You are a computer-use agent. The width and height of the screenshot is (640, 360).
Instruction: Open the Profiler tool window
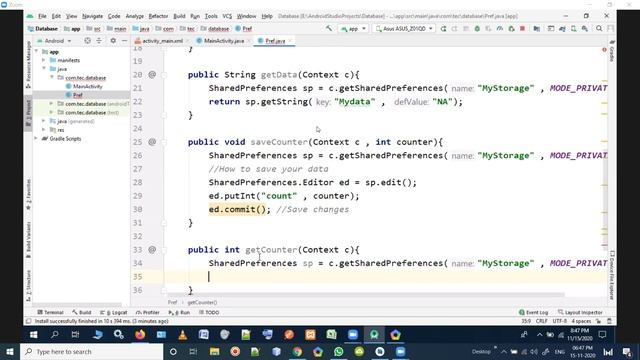[x=147, y=312]
